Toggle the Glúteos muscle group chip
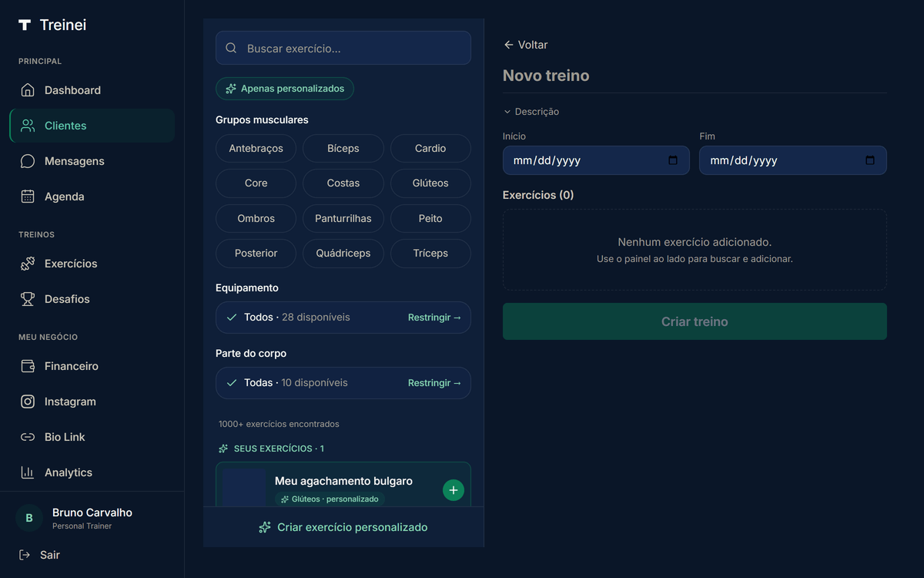This screenshot has height=578, width=924. pos(430,183)
